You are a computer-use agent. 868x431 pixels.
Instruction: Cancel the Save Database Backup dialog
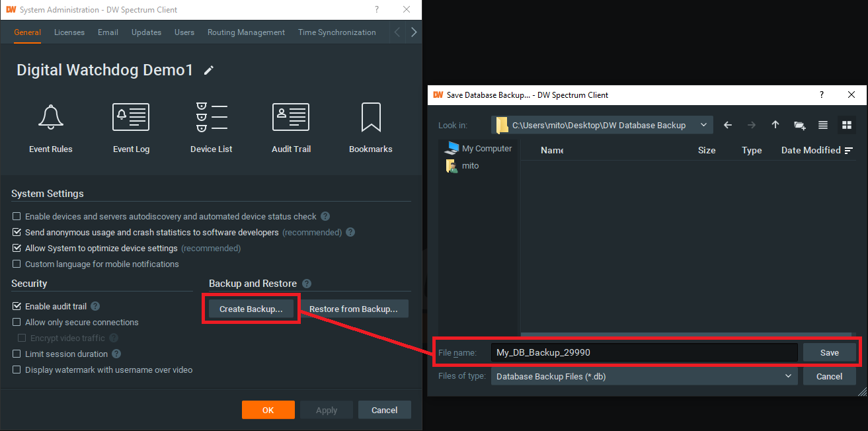click(830, 376)
